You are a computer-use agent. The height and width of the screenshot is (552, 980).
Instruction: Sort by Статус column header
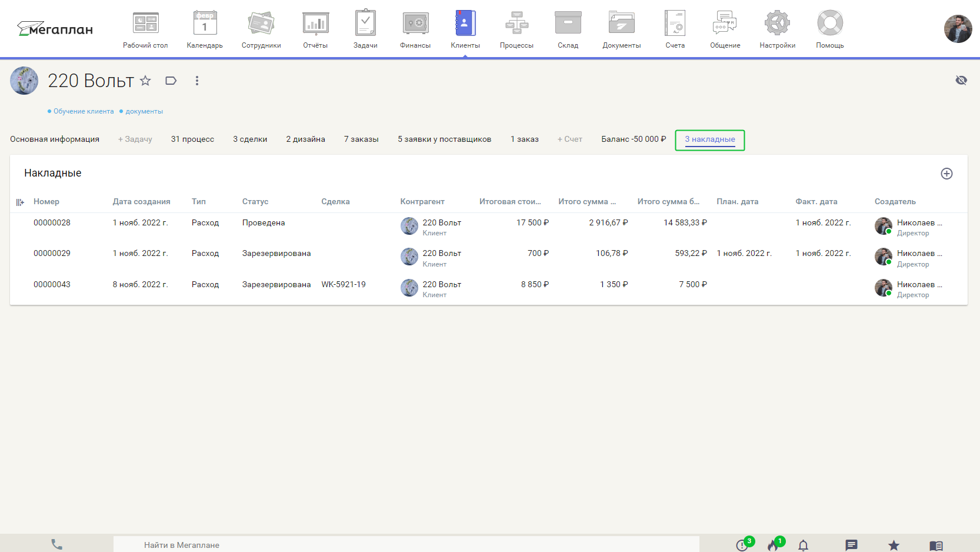point(255,201)
